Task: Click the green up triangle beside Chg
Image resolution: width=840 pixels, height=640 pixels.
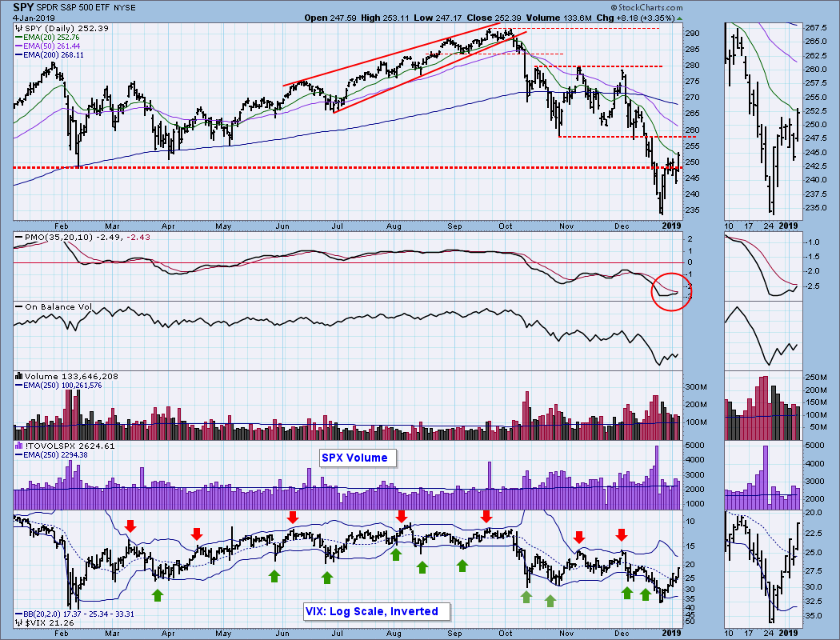Action: 680,18
